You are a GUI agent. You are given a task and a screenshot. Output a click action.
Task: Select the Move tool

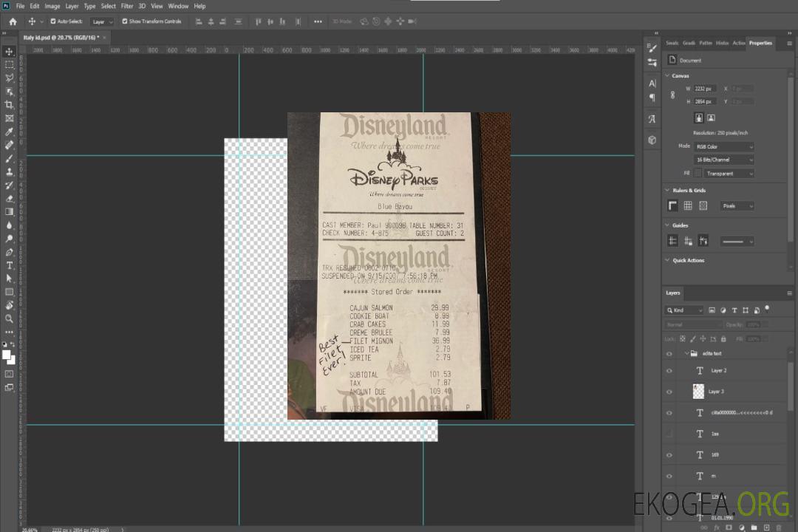[x=9, y=52]
